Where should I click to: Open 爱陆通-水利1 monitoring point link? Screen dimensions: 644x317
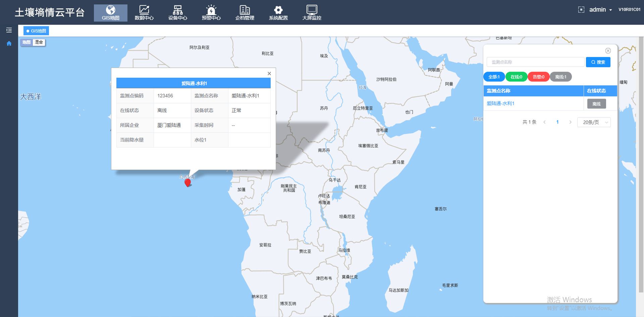click(500, 104)
